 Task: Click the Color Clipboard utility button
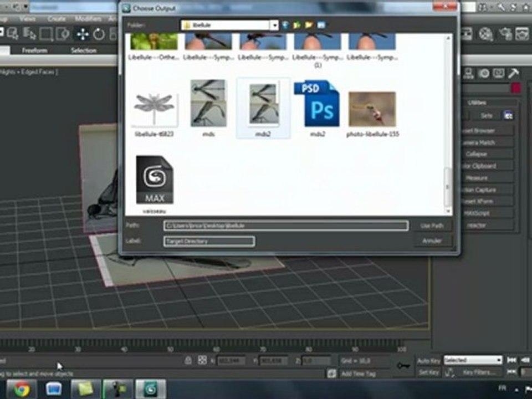pos(488,166)
